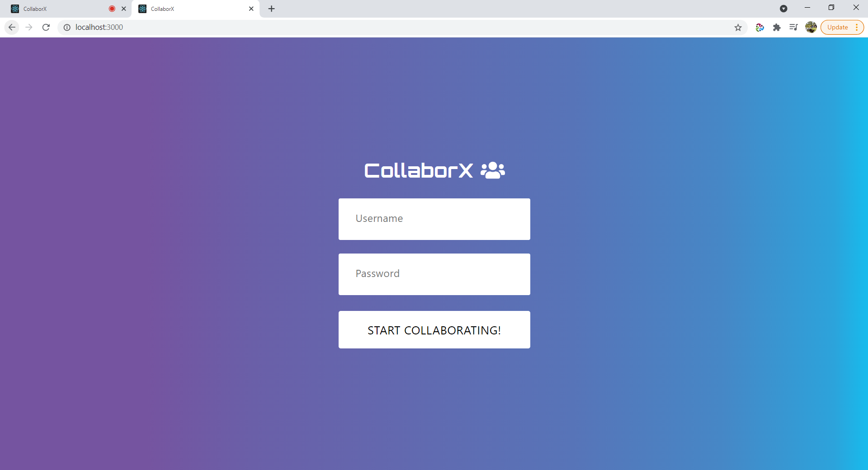Click the colorful extension icon in toolbar

click(x=759, y=28)
